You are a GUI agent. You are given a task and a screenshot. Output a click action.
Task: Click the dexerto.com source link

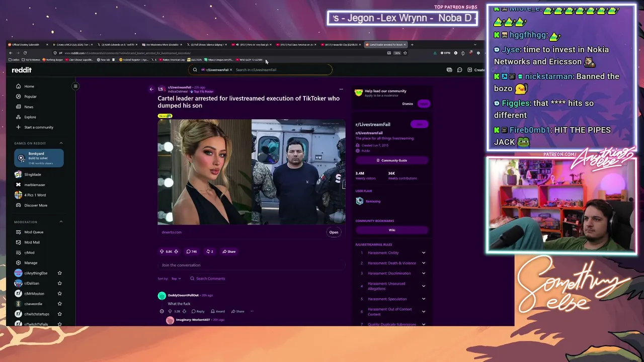[172, 232]
